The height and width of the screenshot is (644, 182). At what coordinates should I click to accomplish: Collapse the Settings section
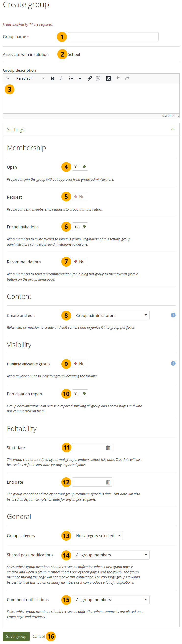click(x=173, y=129)
